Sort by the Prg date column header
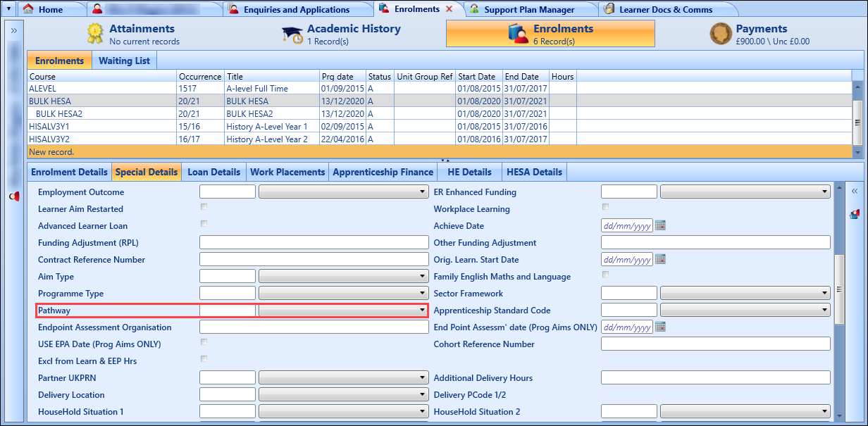The height and width of the screenshot is (426, 868). 342,76
